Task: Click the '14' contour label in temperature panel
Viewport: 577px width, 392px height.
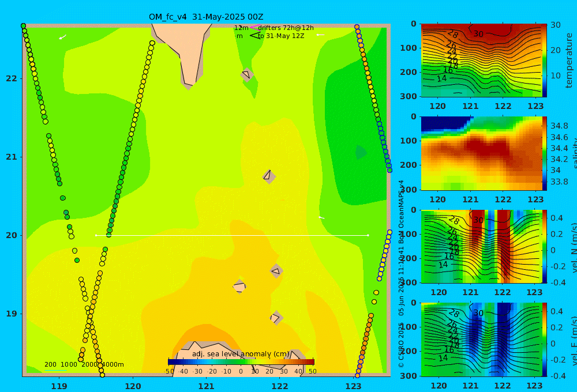Action: click(x=441, y=78)
